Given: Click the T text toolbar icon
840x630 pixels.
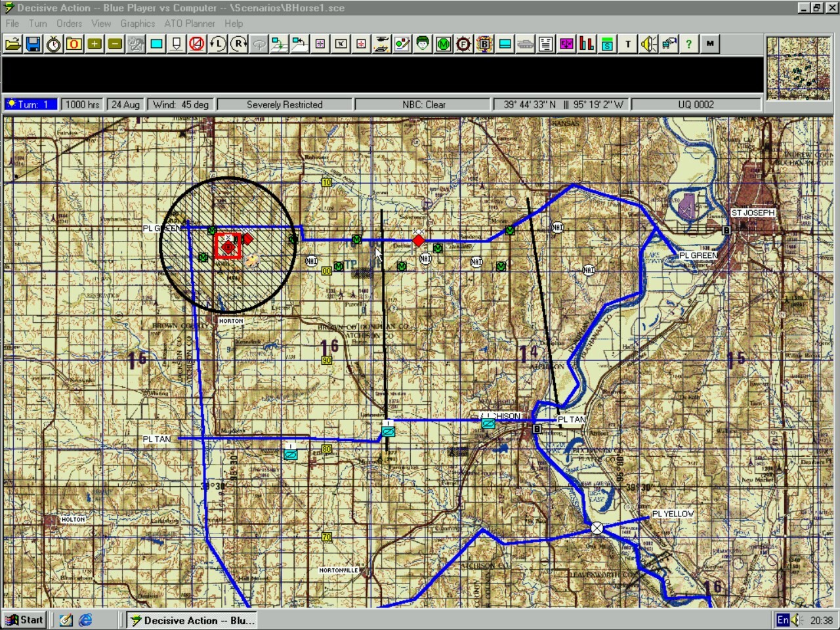Looking at the screenshot, I should 628,44.
